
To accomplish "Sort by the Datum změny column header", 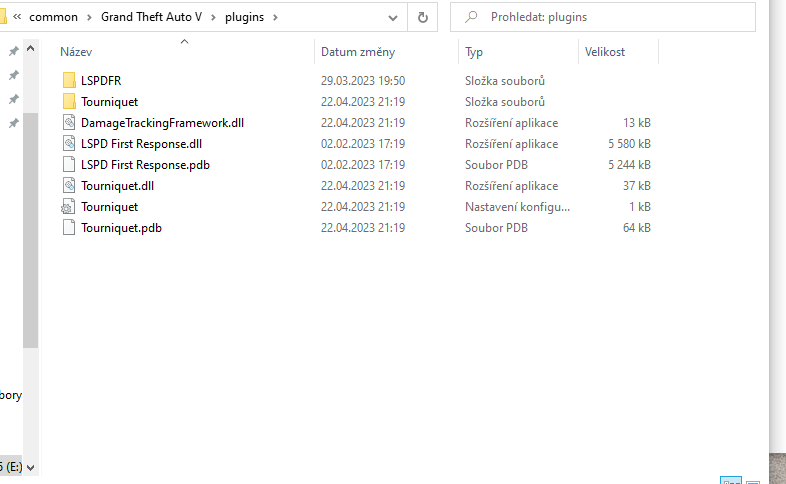I will [x=358, y=52].
